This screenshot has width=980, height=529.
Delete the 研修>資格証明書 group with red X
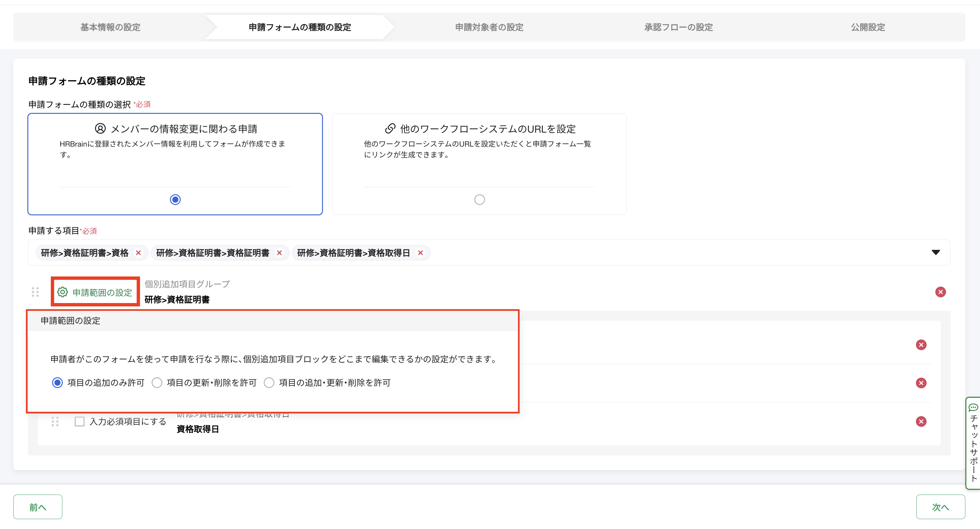(940, 292)
